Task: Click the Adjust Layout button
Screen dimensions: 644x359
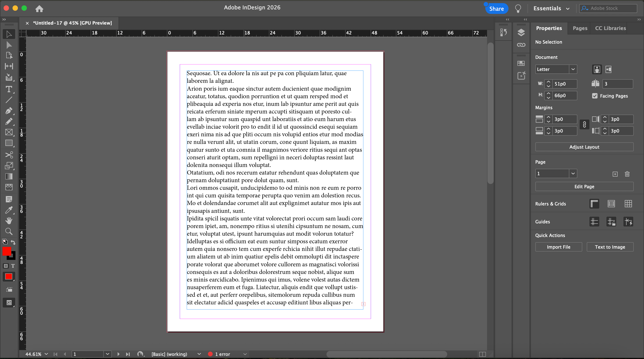Action: tap(584, 147)
